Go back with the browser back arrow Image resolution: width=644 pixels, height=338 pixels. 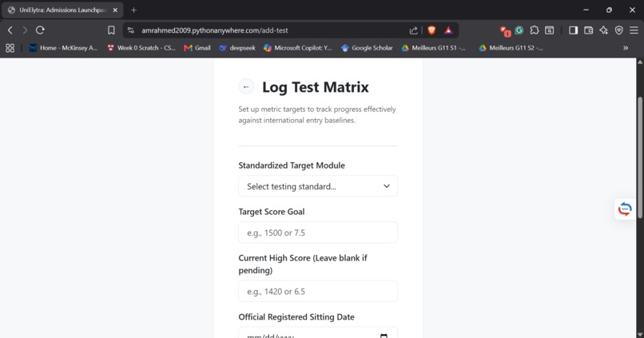click(10, 30)
